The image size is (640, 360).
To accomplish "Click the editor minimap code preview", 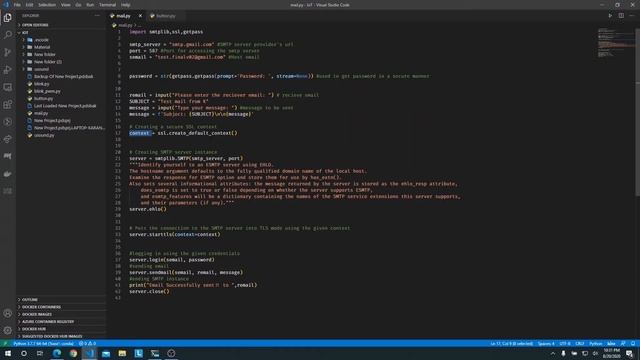I will (616, 43).
